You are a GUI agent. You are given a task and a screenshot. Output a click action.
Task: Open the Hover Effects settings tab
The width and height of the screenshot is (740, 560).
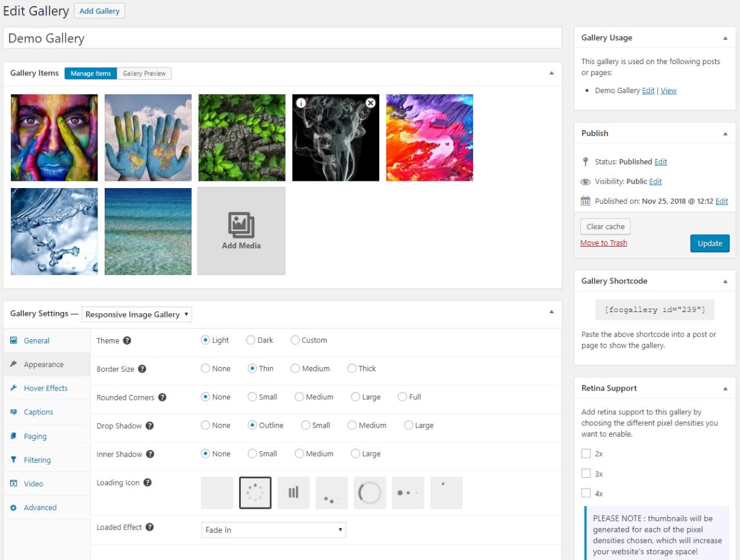[45, 388]
